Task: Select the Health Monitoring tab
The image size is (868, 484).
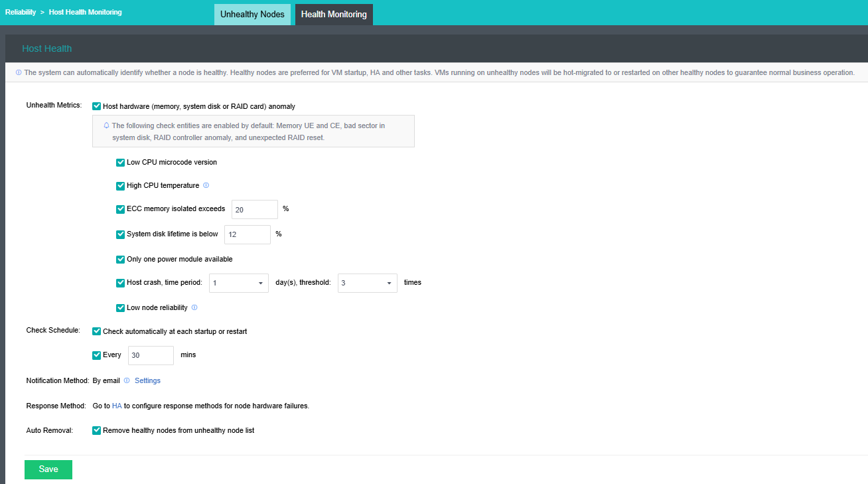Action: 334,14
